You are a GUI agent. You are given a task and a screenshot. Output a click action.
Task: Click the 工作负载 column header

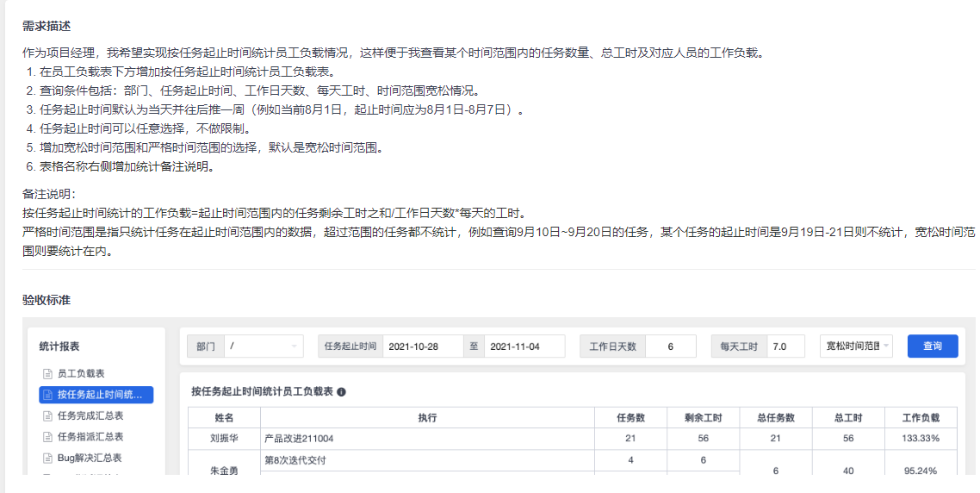921,418
